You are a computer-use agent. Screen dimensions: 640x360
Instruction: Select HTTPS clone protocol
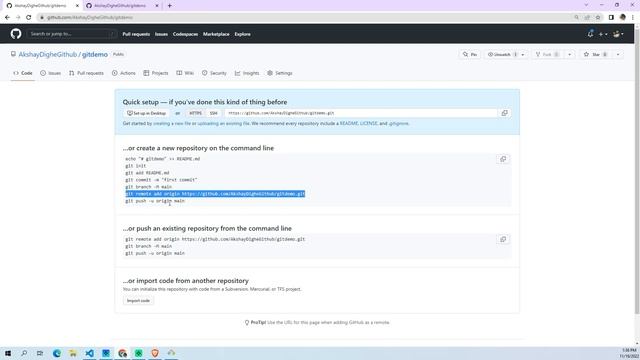click(x=196, y=113)
